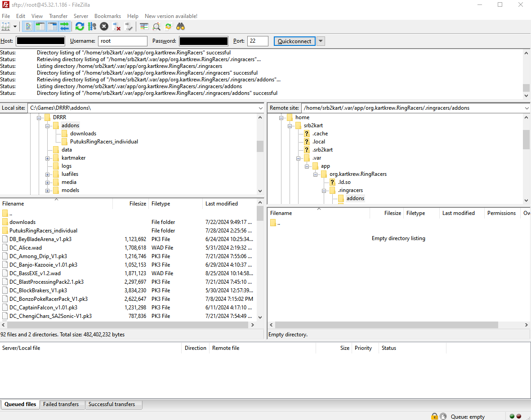This screenshot has width=531, height=420.
Task: Open the Edit menu
Action: click(21, 16)
